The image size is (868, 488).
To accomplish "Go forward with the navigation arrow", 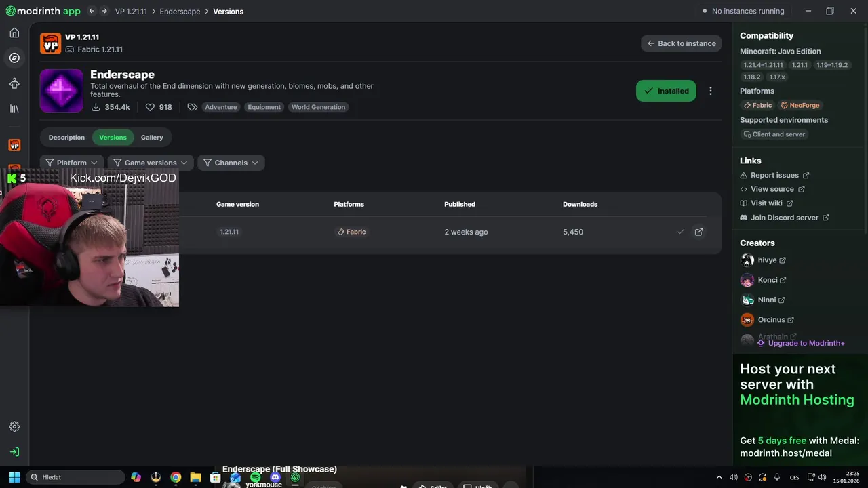I will pyautogui.click(x=104, y=11).
